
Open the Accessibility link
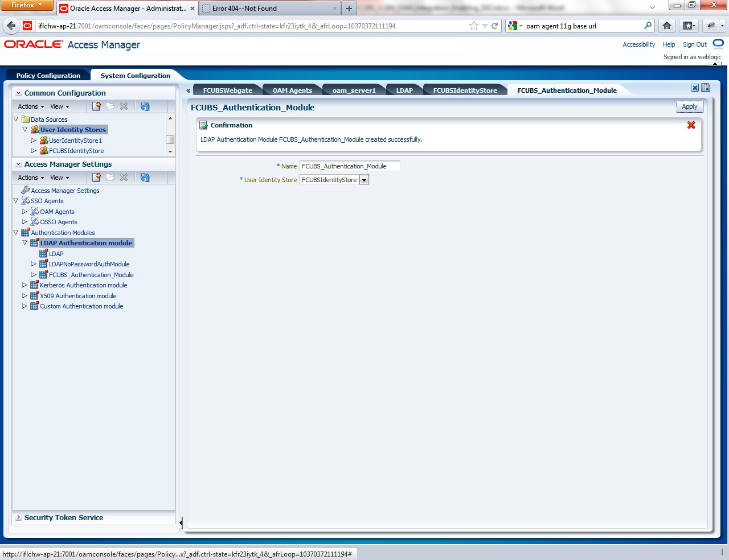point(638,44)
